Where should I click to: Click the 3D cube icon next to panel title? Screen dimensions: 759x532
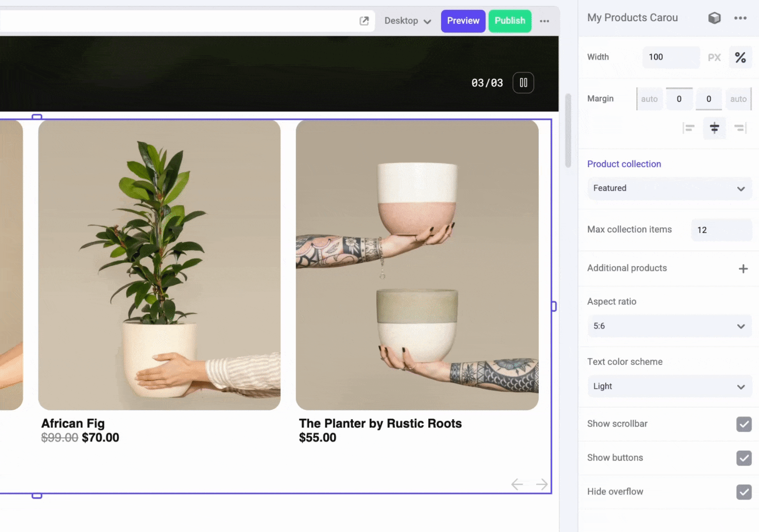714,18
